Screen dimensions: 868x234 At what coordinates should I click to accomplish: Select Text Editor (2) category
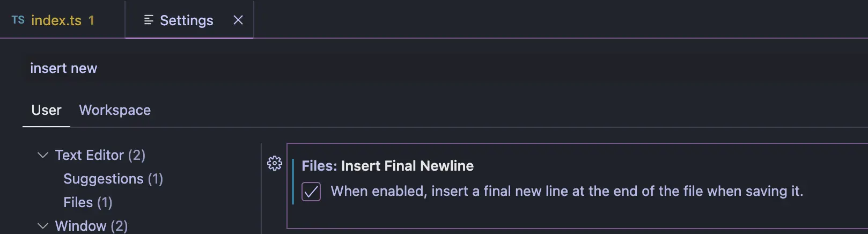(x=100, y=155)
